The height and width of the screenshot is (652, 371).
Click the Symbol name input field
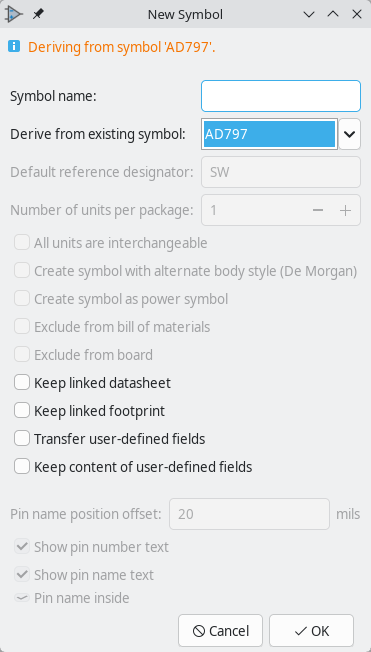(281, 96)
